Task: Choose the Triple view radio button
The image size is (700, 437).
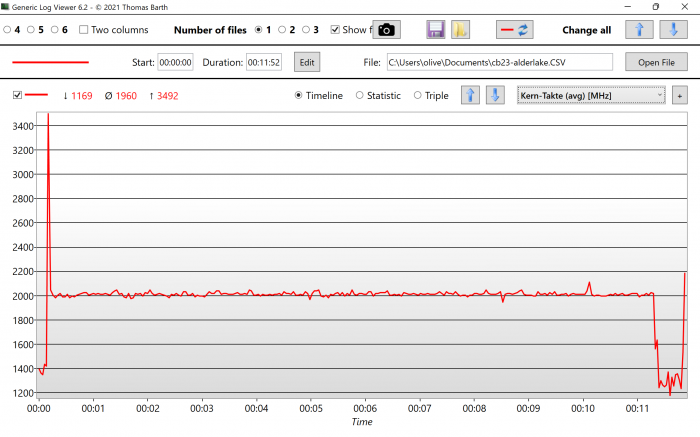Action: 418,96
